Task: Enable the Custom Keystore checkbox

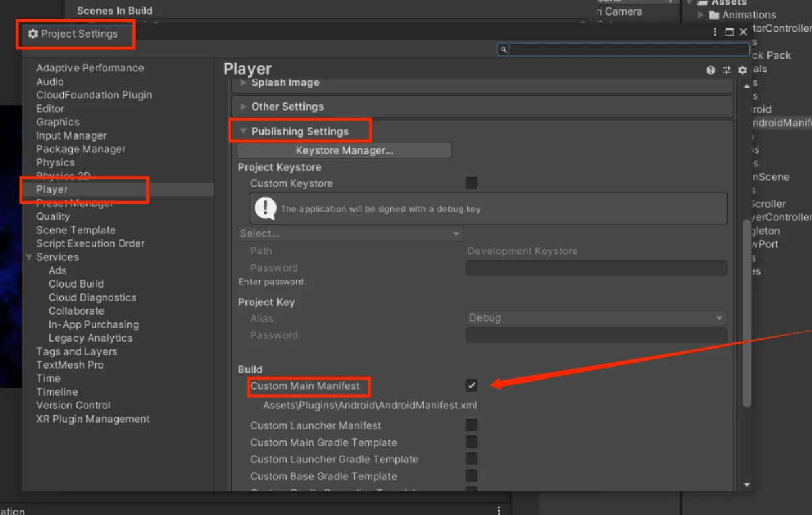Action: coord(471,183)
